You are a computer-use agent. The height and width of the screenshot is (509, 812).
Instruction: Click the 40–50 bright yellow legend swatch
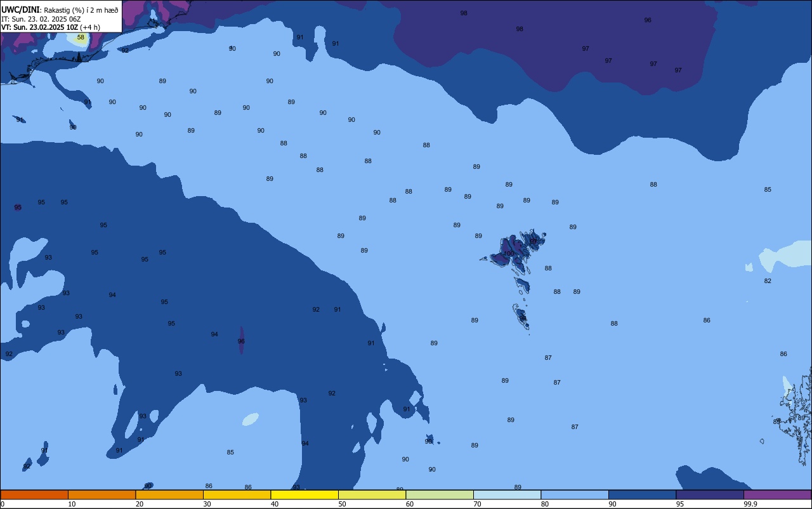click(x=304, y=494)
